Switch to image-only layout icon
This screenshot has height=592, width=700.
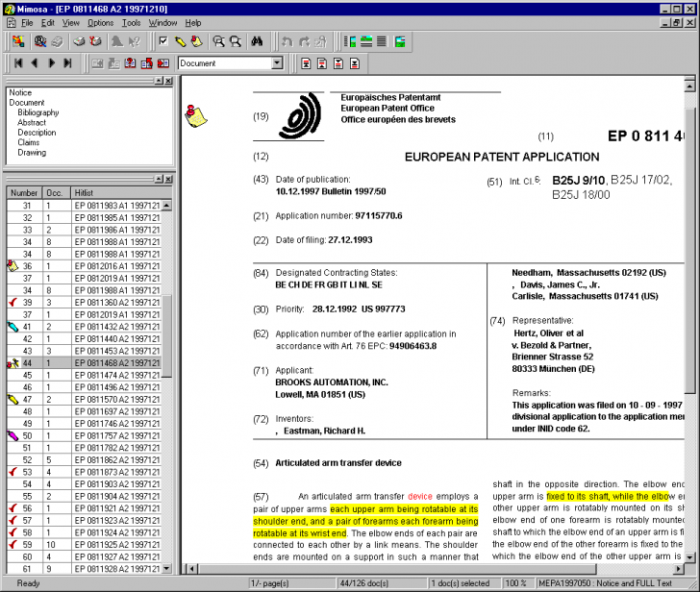pyautogui.click(x=400, y=41)
